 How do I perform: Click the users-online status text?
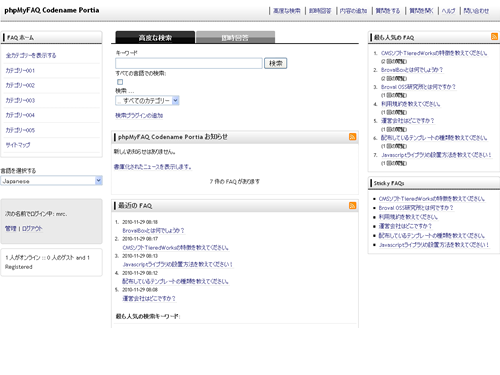pyautogui.click(x=47, y=262)
